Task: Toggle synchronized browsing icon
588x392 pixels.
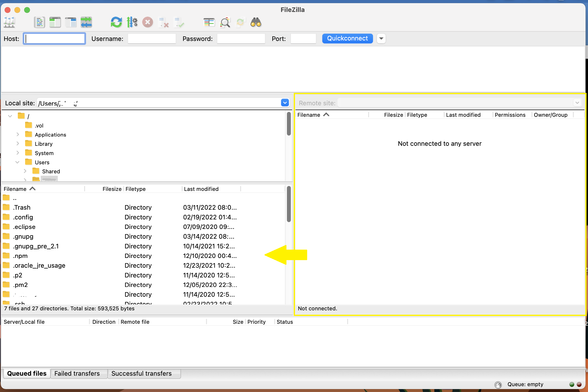Action: 241,22
